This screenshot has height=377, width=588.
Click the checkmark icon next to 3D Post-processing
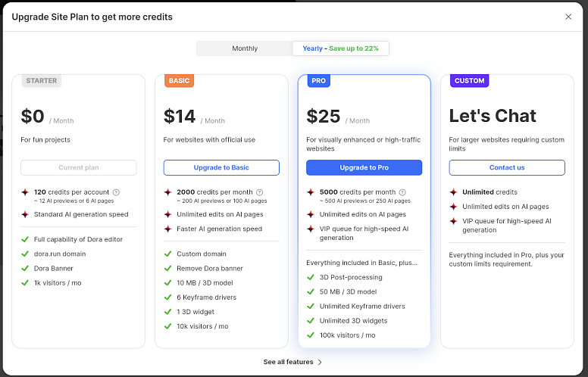(311, 278)
